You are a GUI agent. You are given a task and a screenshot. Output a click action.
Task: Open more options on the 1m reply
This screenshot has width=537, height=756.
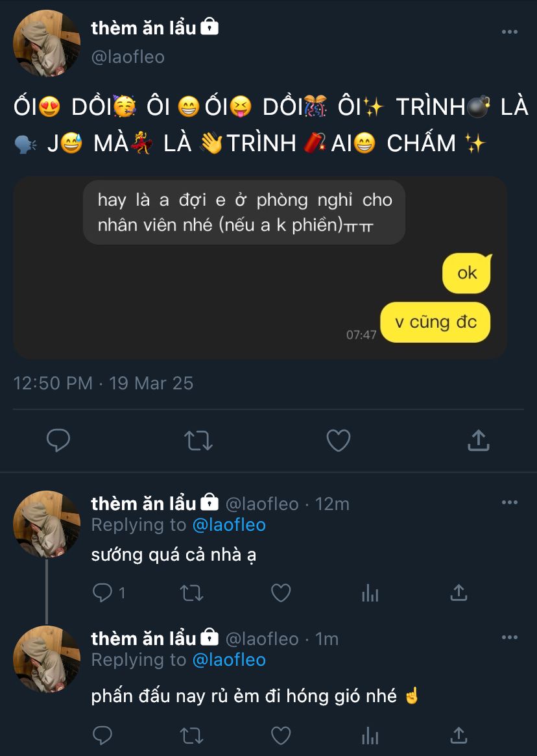coord(510,638)
